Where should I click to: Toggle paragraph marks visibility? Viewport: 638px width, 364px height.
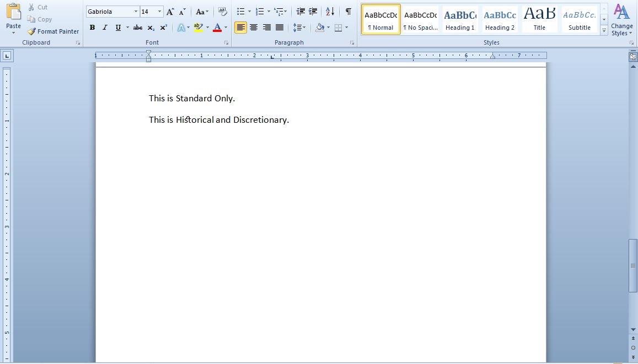tap(348, 10)
